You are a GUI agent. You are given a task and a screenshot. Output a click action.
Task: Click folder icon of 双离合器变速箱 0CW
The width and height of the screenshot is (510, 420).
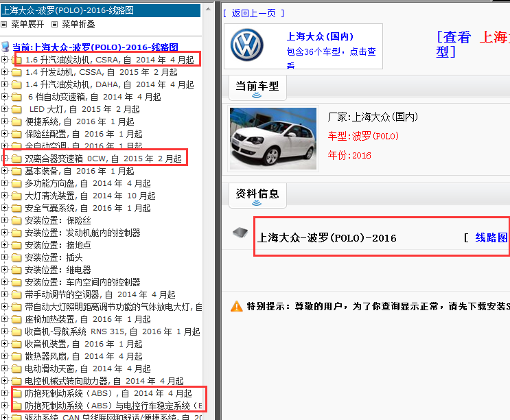[16, 159]
